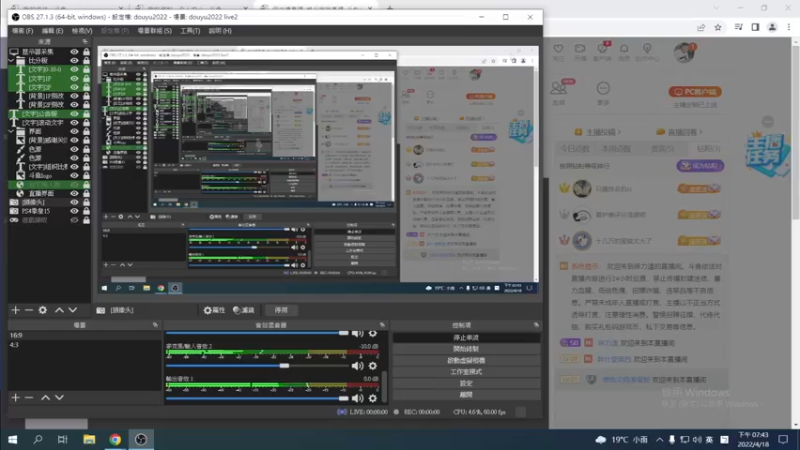Add a new source with the plus icon

(x=15, y=310)
